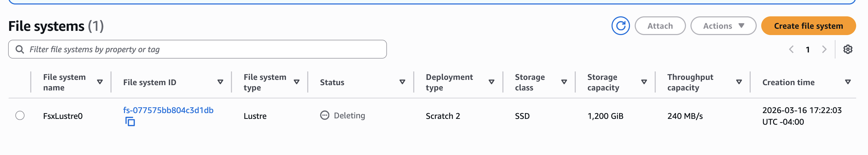Sort by Deployment type column
Screen dimensions: 868x155
[x=491, y=82]
